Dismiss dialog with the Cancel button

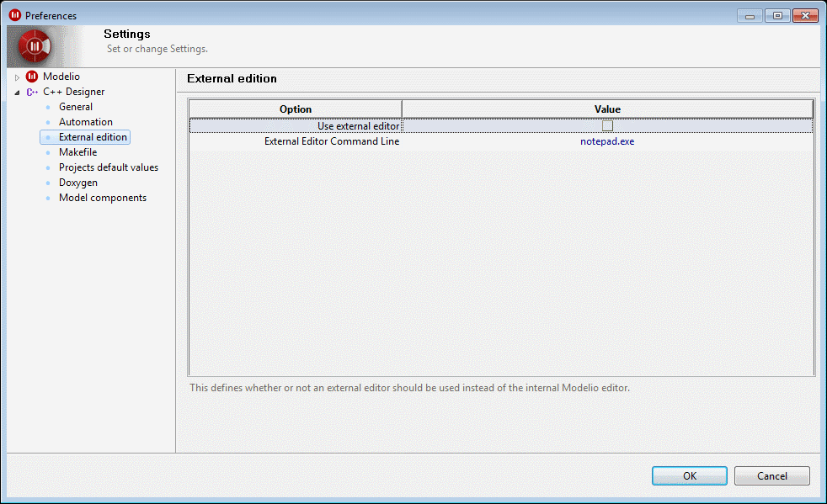[x=771, y=475]
